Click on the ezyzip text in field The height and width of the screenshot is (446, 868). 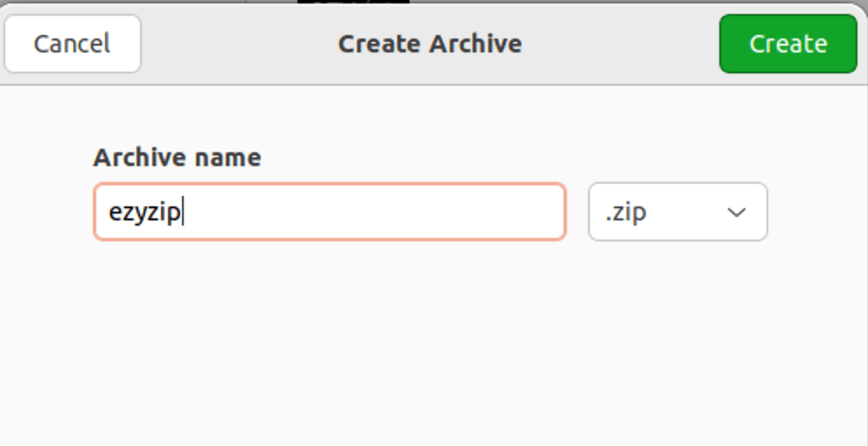click(143, 212)
